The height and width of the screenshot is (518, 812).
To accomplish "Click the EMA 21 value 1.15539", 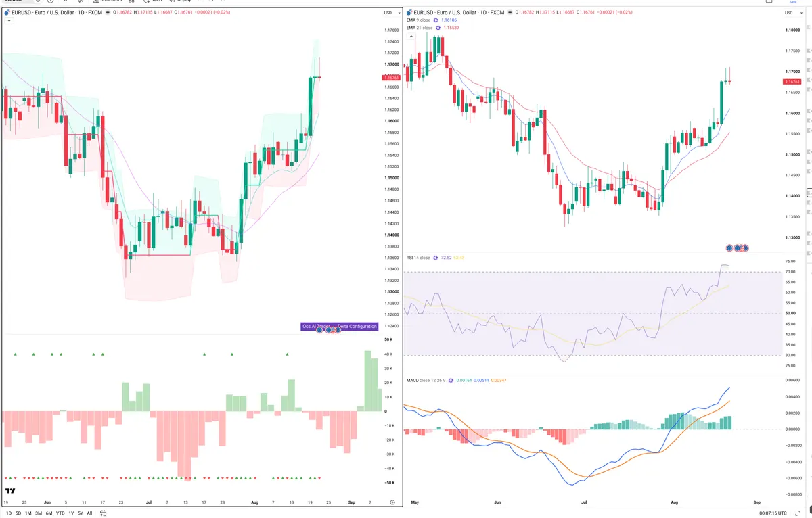I will 453,28.
